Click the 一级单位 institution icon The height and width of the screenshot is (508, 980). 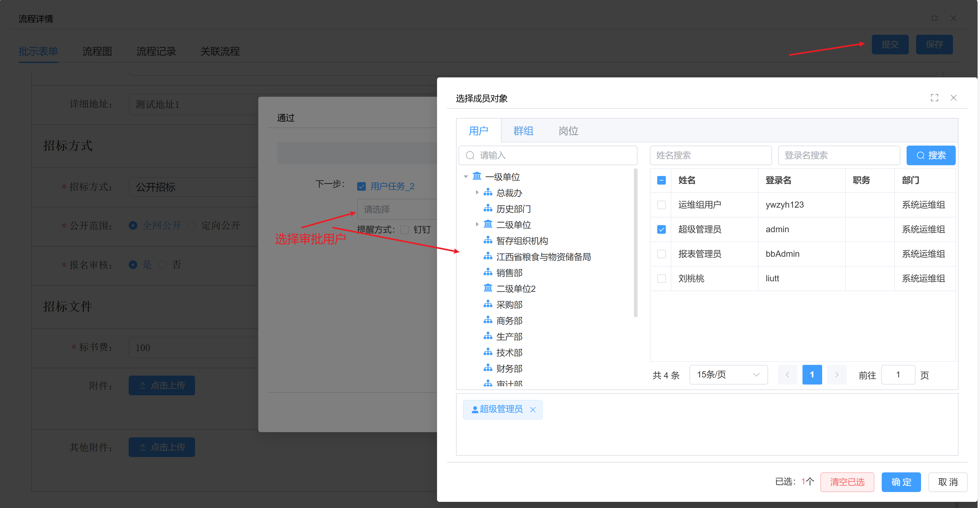[x=477, y=176]
